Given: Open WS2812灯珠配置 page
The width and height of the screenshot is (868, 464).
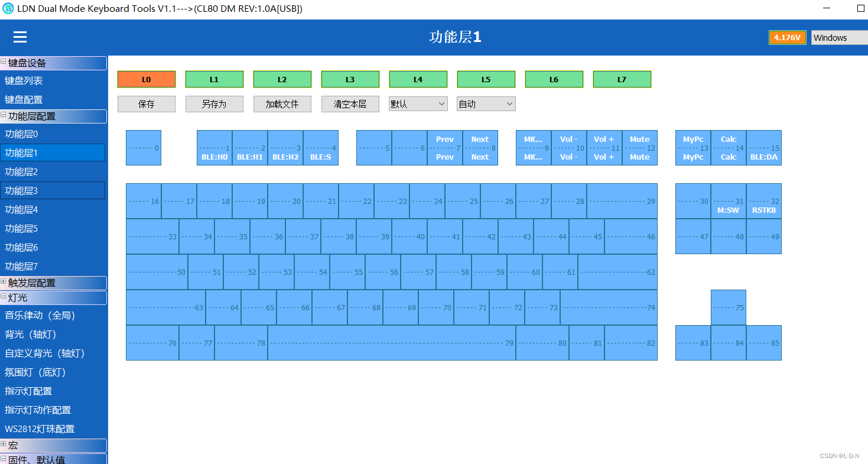Looking at the screenshot, I should click(53, 429).
